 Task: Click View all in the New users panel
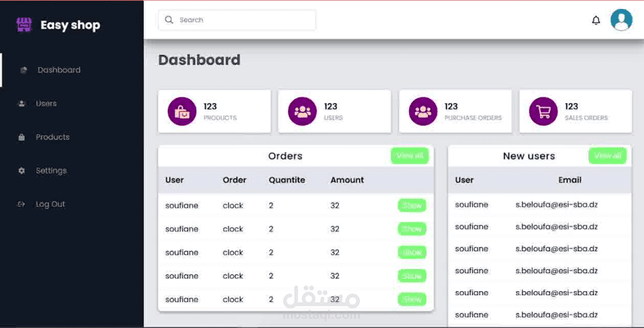click(607, 156)
